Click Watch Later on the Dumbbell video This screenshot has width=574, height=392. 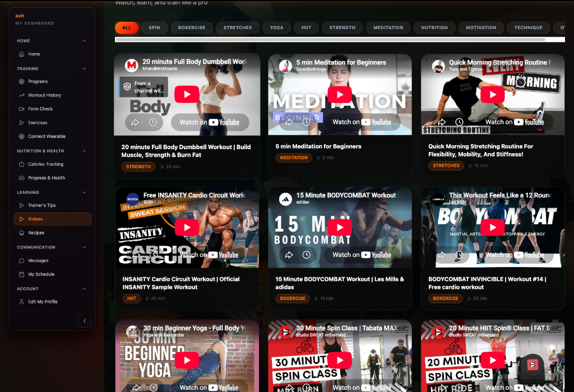coord(153,122)
